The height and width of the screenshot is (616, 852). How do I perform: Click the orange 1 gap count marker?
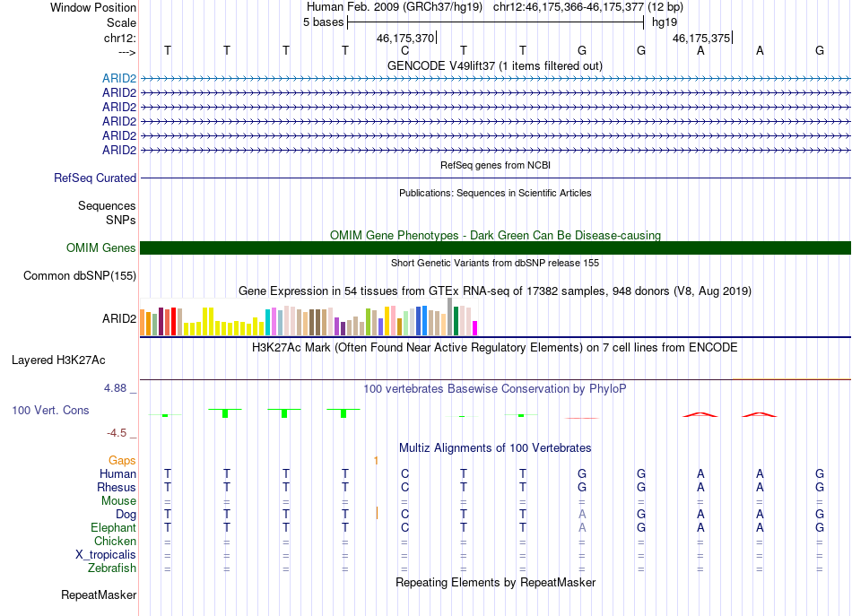(x=376, y=461)
